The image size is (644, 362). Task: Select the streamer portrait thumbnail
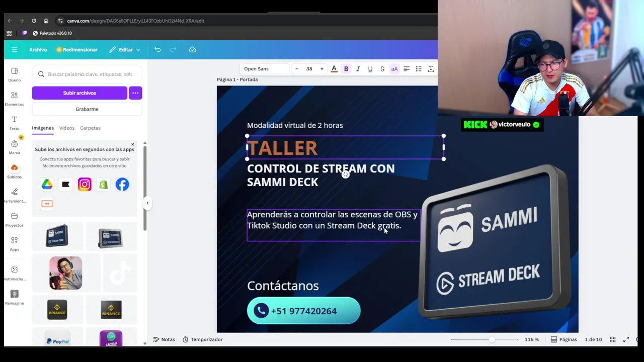[x=65, y=273]
